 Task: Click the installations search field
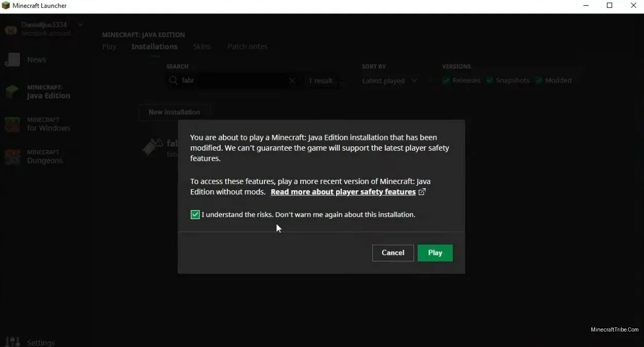point(233,80)
